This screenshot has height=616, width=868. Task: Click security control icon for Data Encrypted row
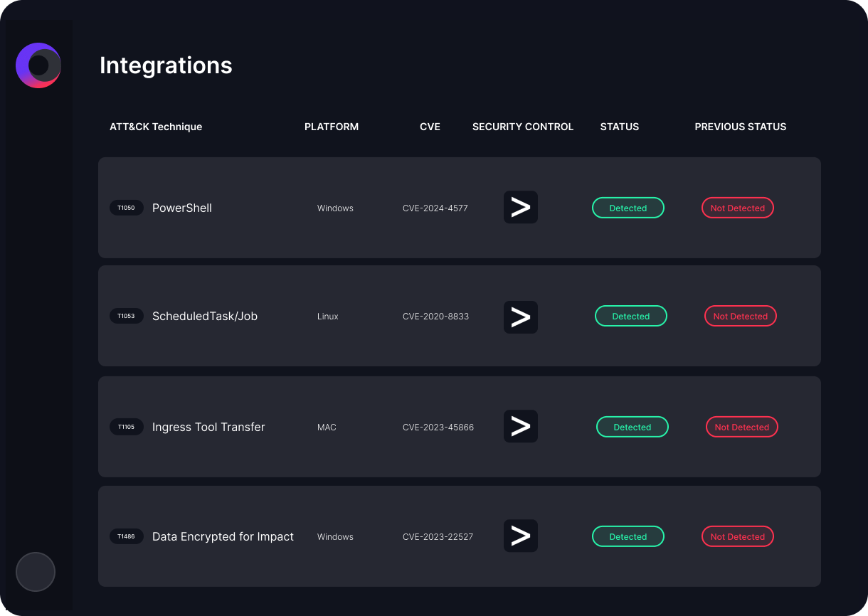(x=521, y=536)
